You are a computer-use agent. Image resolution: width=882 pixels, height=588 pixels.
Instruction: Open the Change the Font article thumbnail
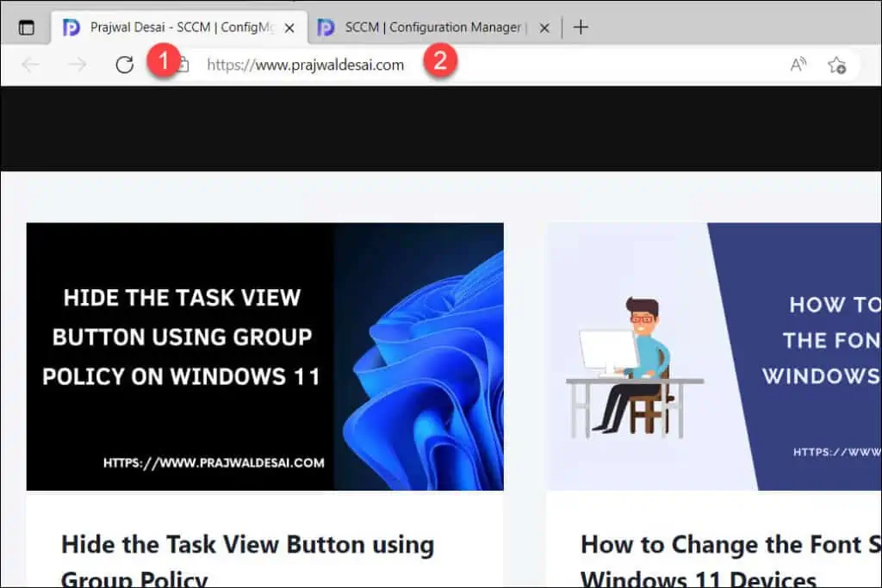[x=714, y=356]
